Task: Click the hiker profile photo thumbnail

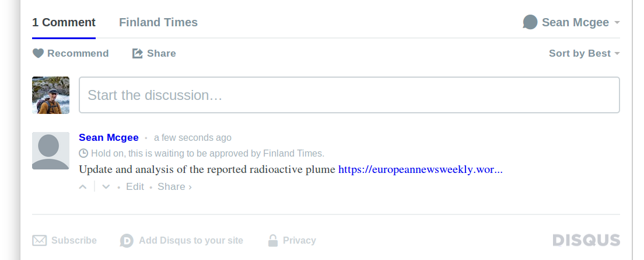Action: pos(51,95)
